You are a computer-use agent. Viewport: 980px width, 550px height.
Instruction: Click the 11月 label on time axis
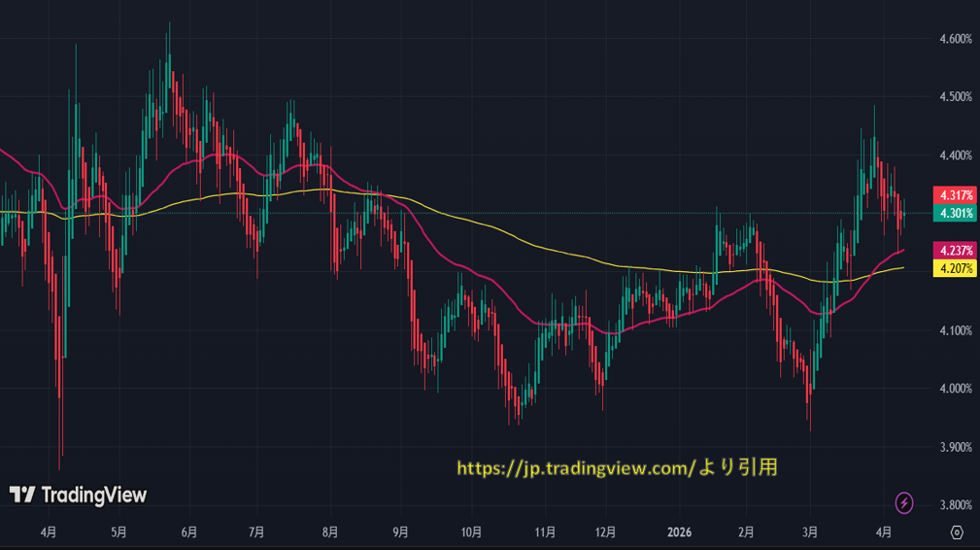pyautogui.click(x=545, y=533)
